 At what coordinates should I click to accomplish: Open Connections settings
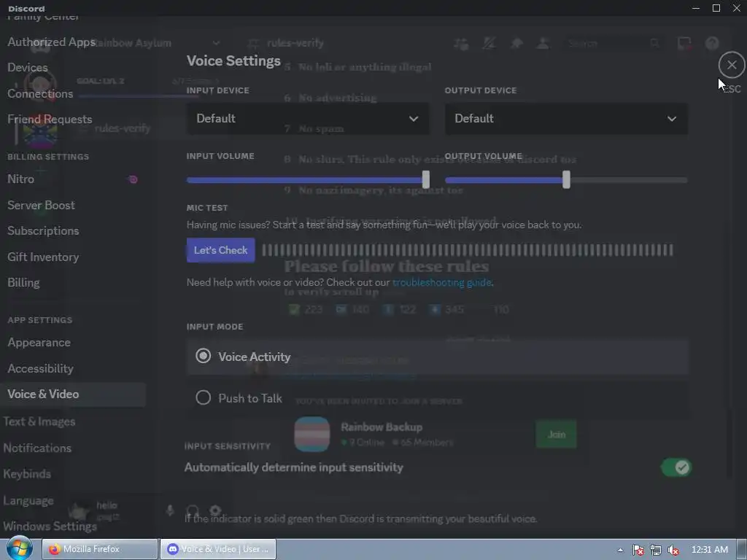[40, 93]
